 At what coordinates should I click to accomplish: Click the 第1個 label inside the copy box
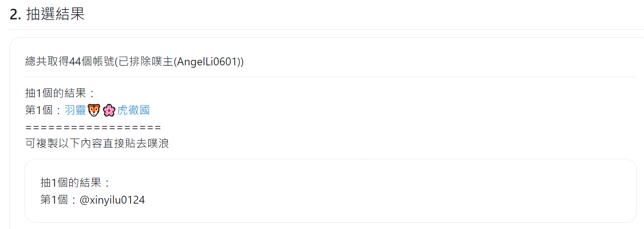[x=54, y=200]
